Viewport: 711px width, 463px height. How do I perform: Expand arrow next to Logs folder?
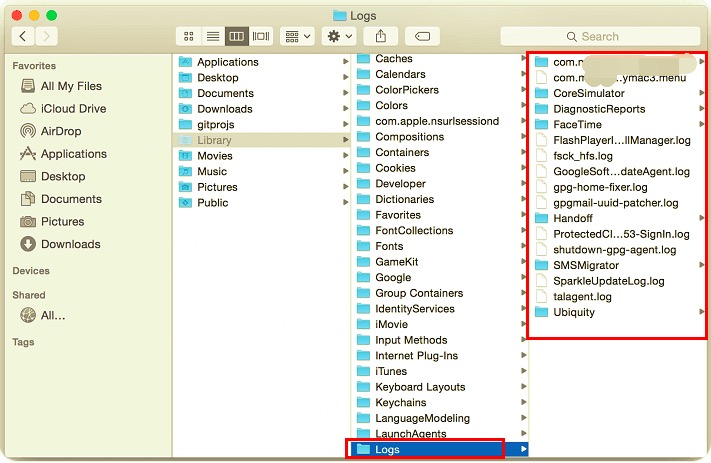point(523,449)
